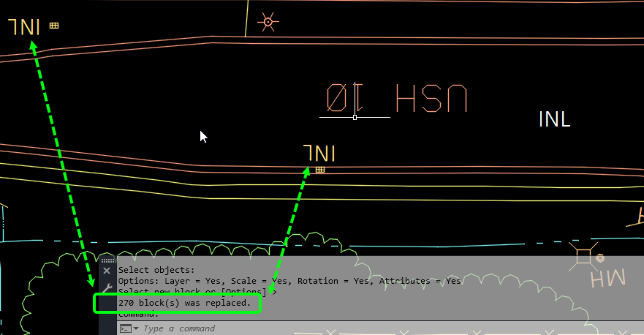Expand recent commands dropdown arrow

pos(135,328)
